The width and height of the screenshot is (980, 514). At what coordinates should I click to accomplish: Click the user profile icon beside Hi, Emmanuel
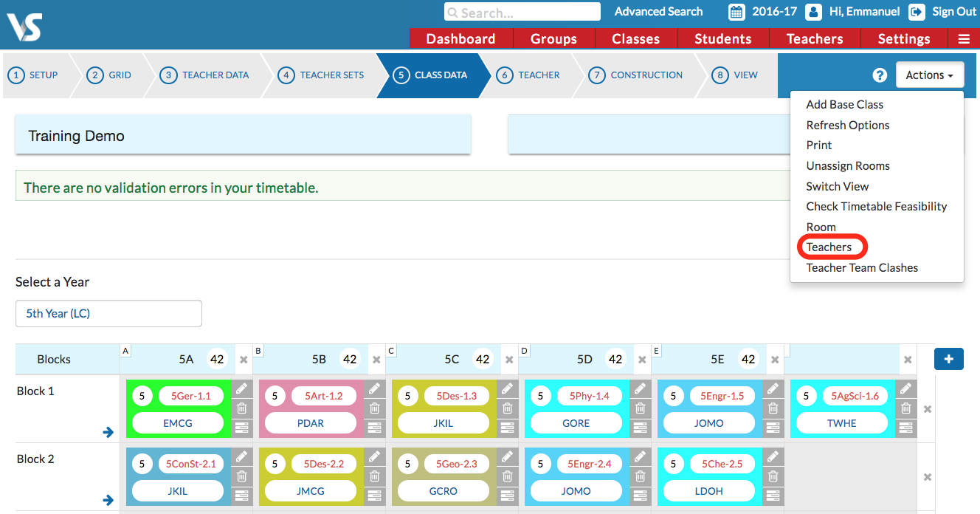[x=812, y=12]
